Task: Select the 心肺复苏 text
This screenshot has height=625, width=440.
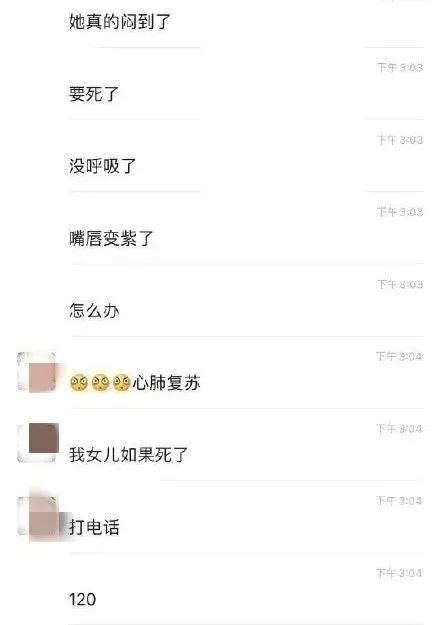Action: click(x=166, y=383)
